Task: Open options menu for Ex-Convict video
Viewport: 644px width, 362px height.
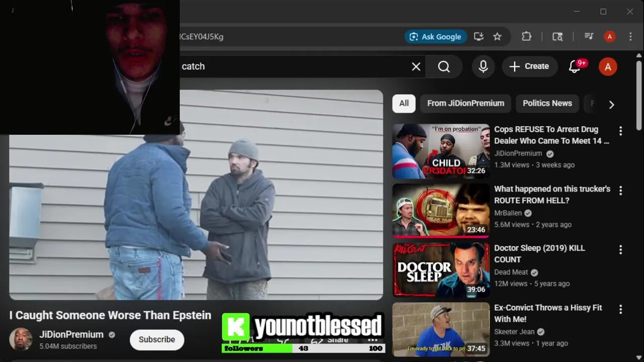Action: (620, 309)
